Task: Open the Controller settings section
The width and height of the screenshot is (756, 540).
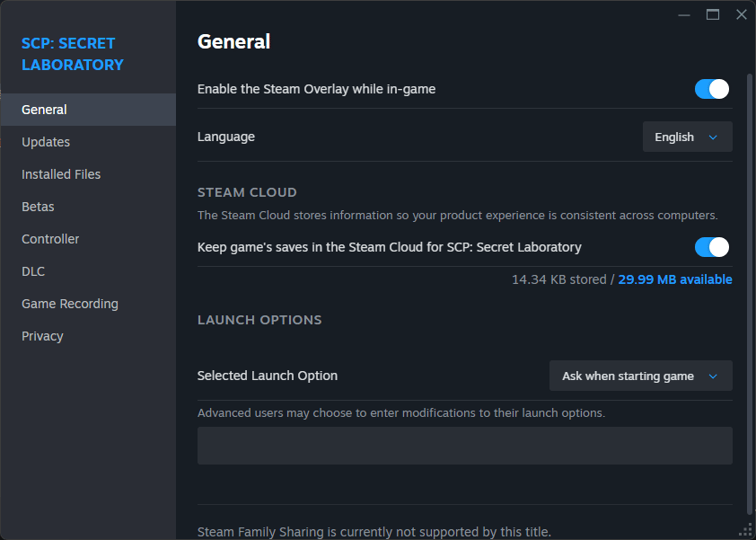Action: point(88,239)
